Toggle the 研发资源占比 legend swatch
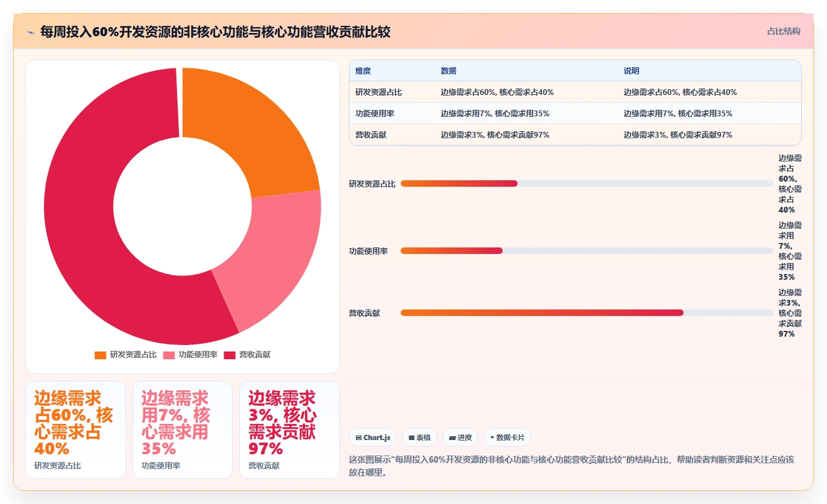This screenshot has width=827, height=504. pos(100,355)
